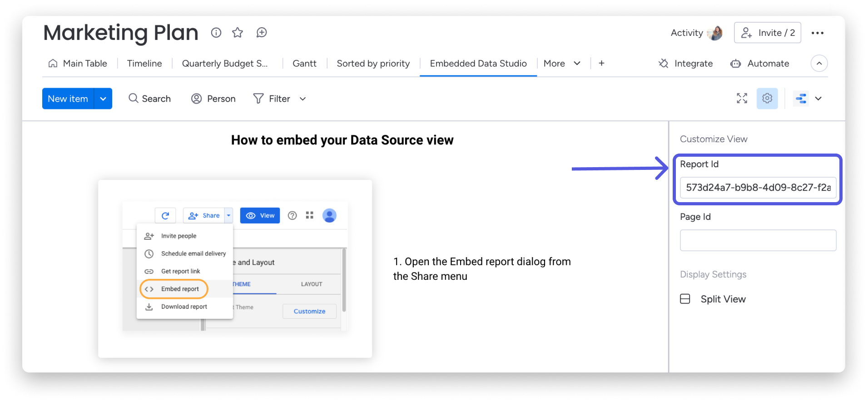Click 'How to embed your Data Source view' heading
The image size is (868, 402).
342,140
